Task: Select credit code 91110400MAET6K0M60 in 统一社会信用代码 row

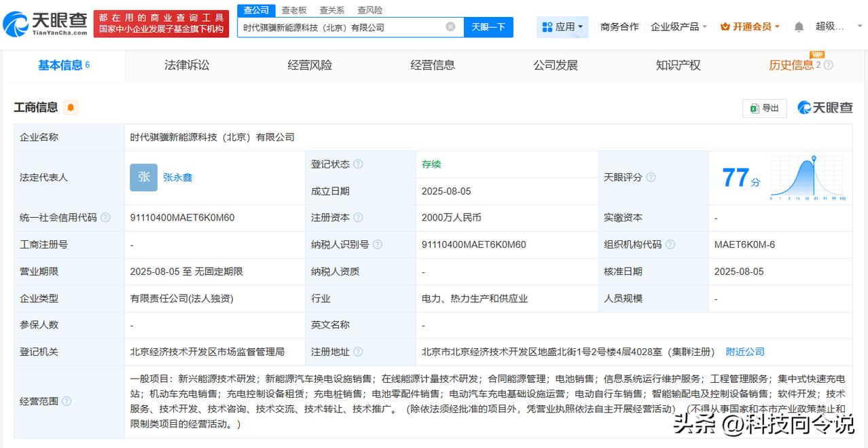Action: click(x=182, y=218)
